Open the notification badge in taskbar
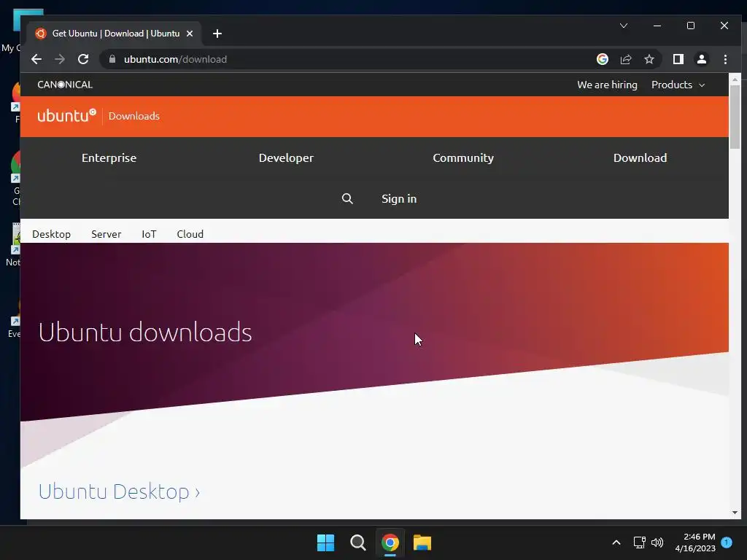Viewport: 747px width, 560px height. pos(727,542)
